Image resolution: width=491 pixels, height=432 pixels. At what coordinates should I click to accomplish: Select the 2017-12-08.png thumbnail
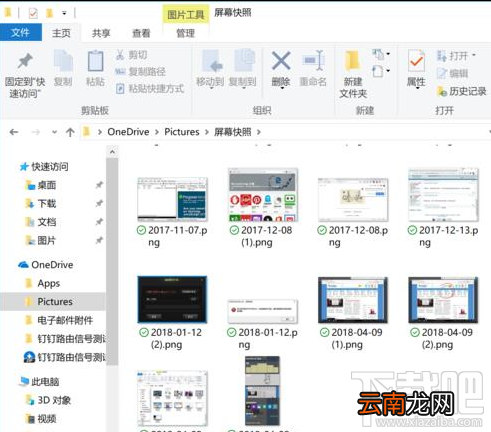353,199
